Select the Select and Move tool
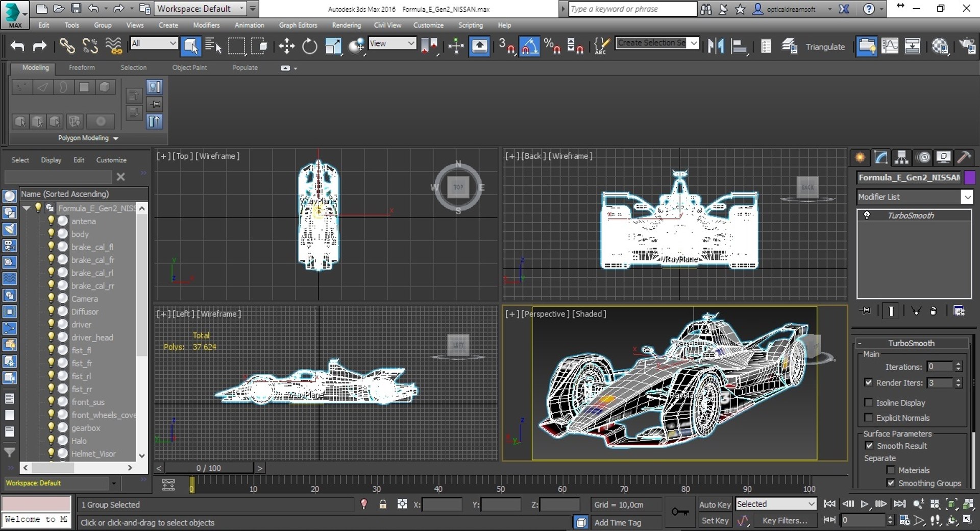The width and height of the screenshot is (980, 531). pyautogui.click(x=286, y=46)
